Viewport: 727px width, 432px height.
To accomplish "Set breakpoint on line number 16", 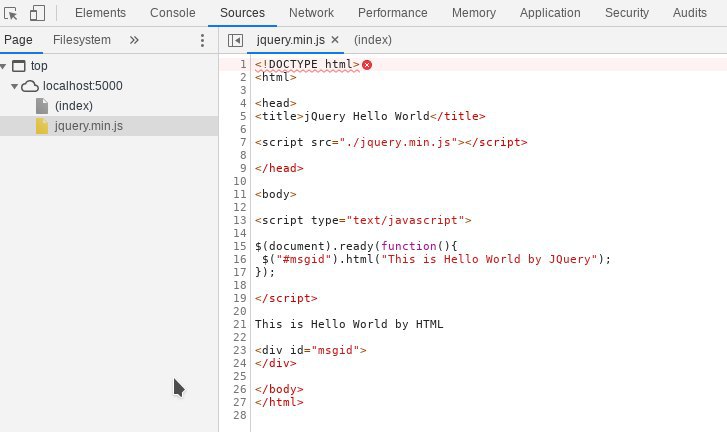I will point(240,259).
